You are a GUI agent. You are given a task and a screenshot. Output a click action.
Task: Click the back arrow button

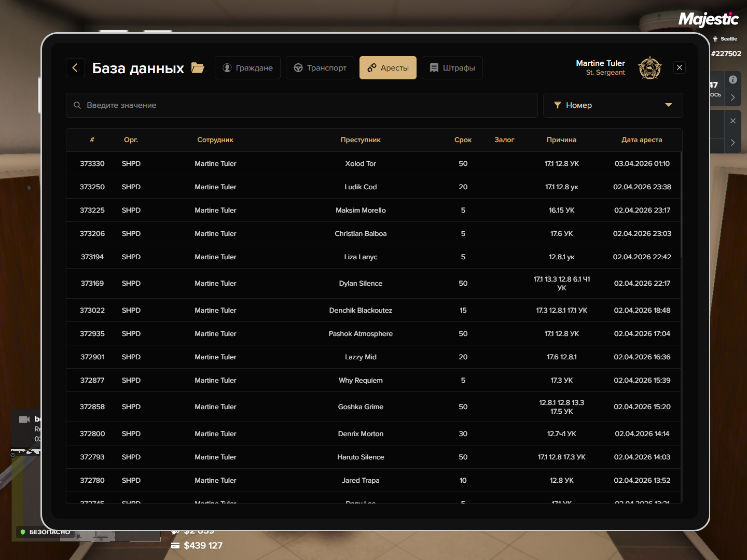[x=75, y=68]
